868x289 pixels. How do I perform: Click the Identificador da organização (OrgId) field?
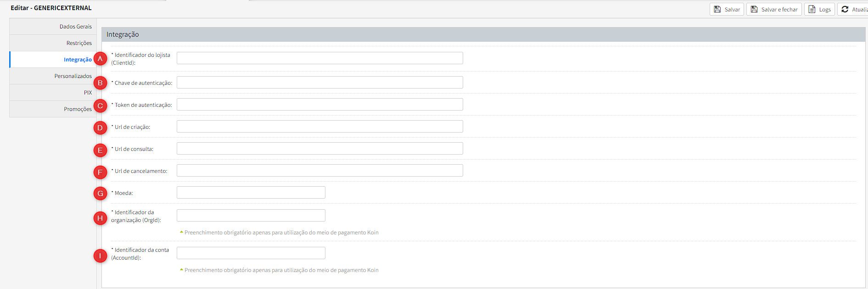251,216
